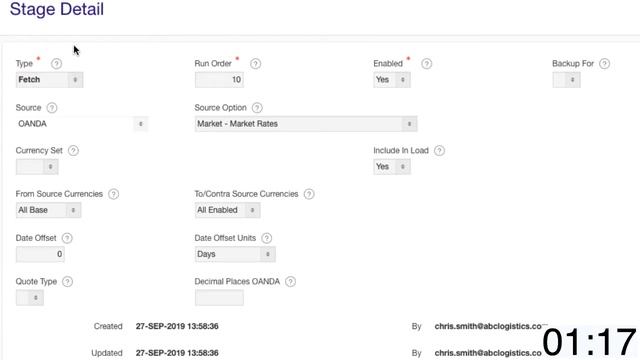The image size is (640, 360).
Task: Click the Date Offset field containing 0
Action: point(40,254)
